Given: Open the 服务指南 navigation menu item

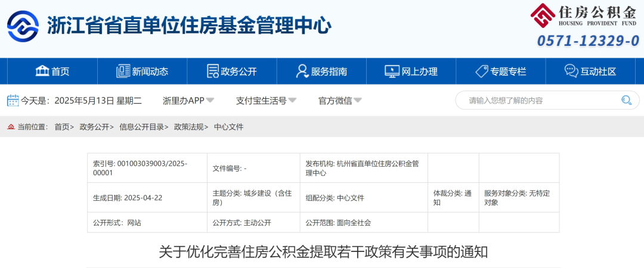Looking at the screenshot, I should click(321, 71).
